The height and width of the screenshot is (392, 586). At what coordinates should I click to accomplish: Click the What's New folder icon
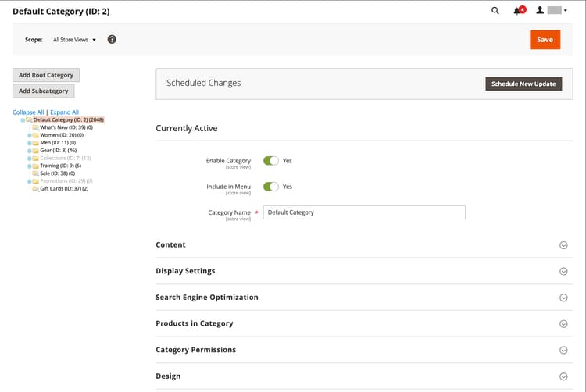[35, 127]
